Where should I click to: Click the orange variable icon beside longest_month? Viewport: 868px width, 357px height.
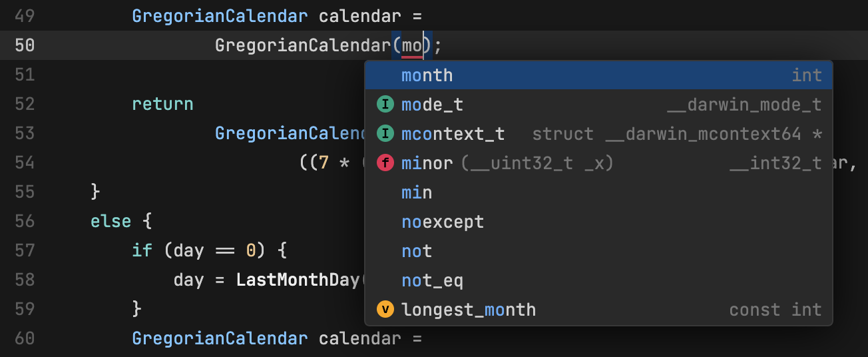385,310
